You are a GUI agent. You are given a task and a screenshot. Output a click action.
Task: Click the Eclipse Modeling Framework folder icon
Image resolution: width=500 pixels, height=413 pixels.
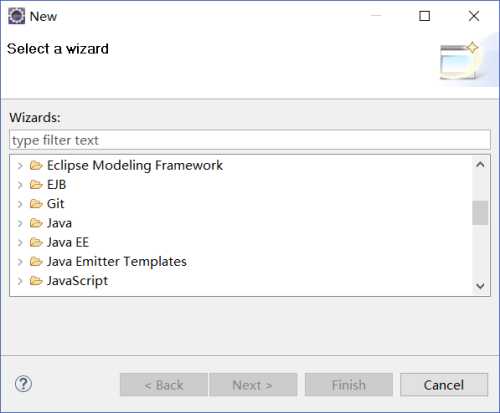click(x=36, y=165)
